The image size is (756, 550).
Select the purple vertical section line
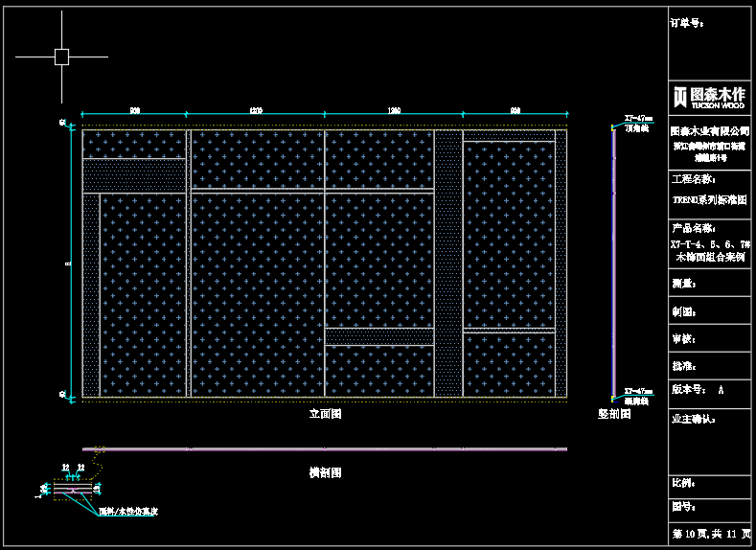point(613,261)
